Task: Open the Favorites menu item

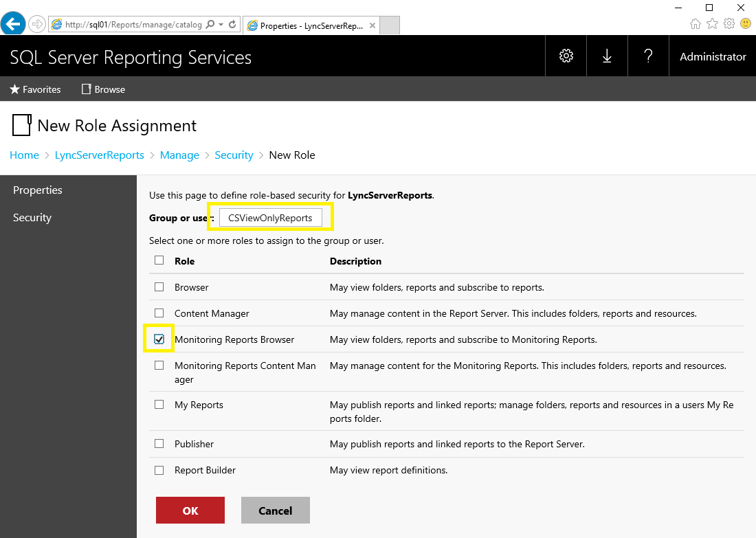Action: (x=35, y=89)
